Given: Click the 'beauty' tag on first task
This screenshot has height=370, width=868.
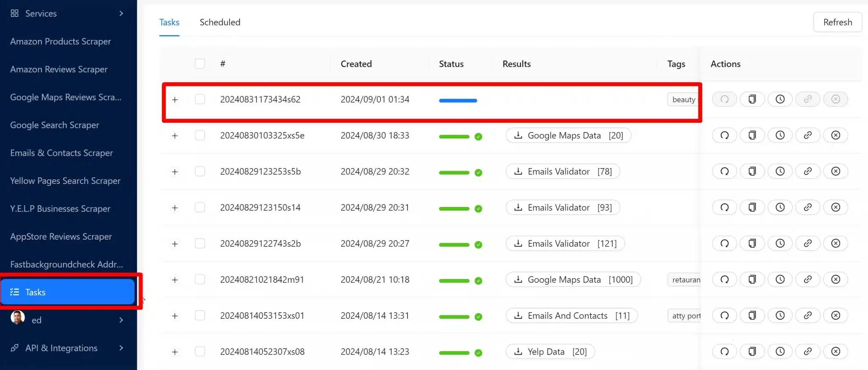Looking at the screenshot, I should click(683, 99).
